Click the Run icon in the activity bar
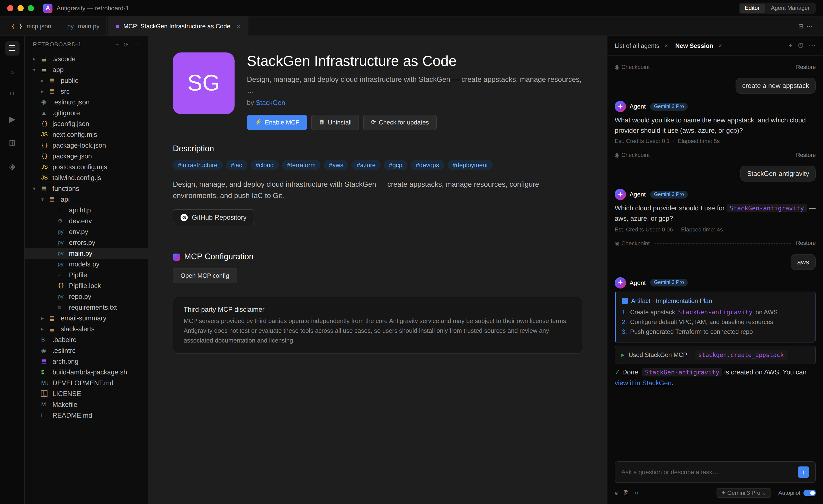Screen dimensions: 823x504 (12, 119)
